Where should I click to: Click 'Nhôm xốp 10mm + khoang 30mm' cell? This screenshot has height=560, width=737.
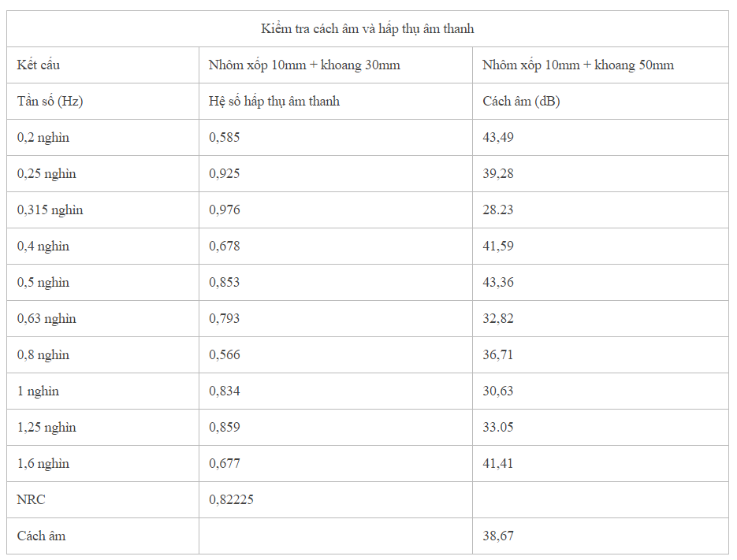pyautogui.click(x=304, y=65)
